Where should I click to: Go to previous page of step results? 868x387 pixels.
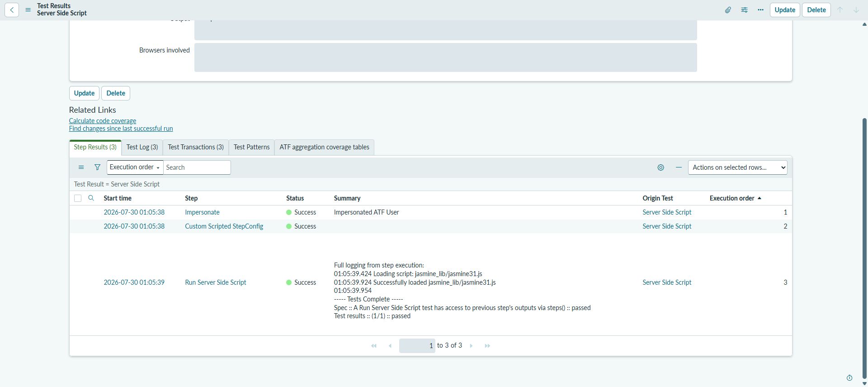pos(390,346)
